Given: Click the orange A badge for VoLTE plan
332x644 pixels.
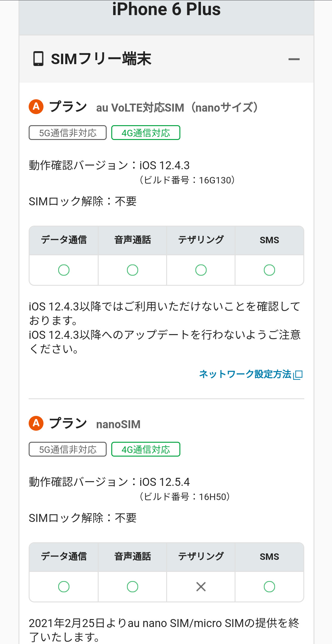Looking at the screenshot, I should point(36,107).
